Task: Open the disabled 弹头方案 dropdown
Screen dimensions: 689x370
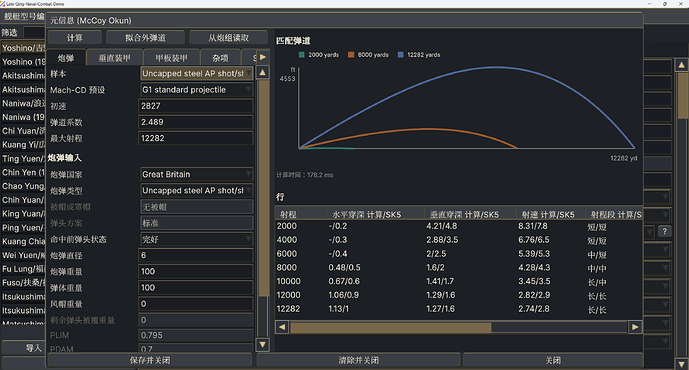Action: pos(196,223)
